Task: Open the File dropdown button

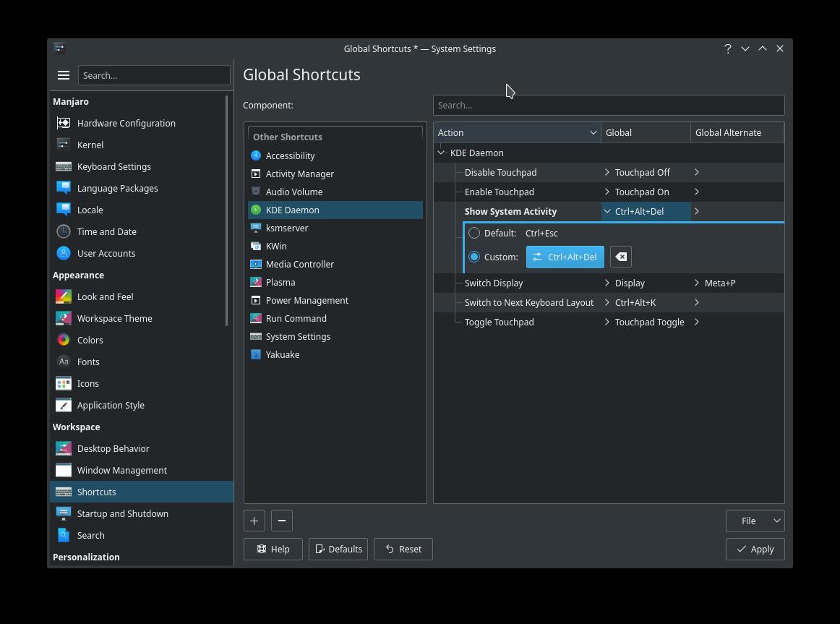Action: point(755,521)
